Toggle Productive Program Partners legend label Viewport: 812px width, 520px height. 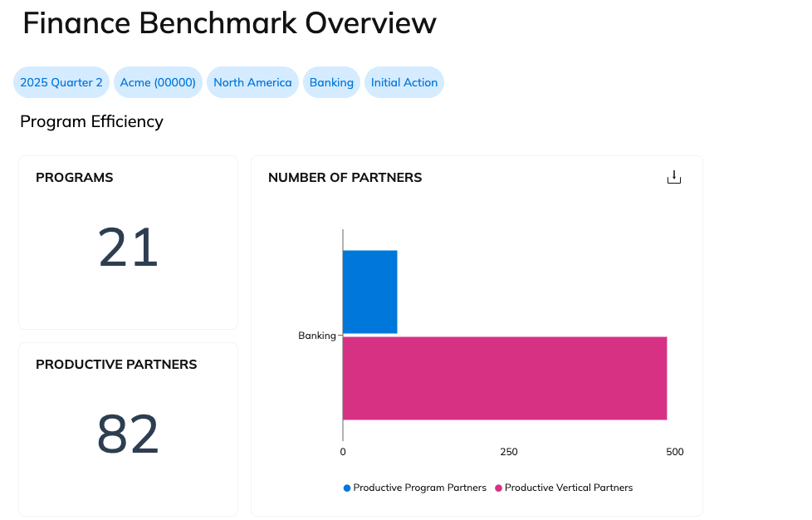click(419, 488)
